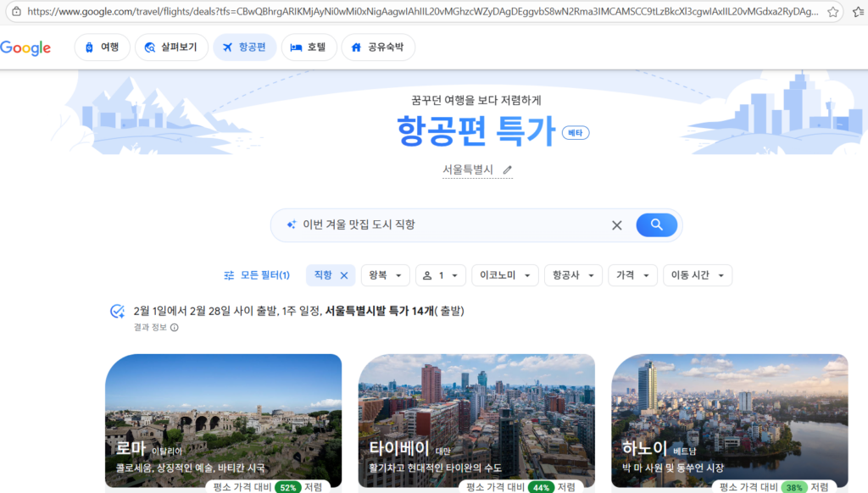Screen dimensions: 868x493
Task: Open the passenger count dropdown
Action: (x=443, y=275)
